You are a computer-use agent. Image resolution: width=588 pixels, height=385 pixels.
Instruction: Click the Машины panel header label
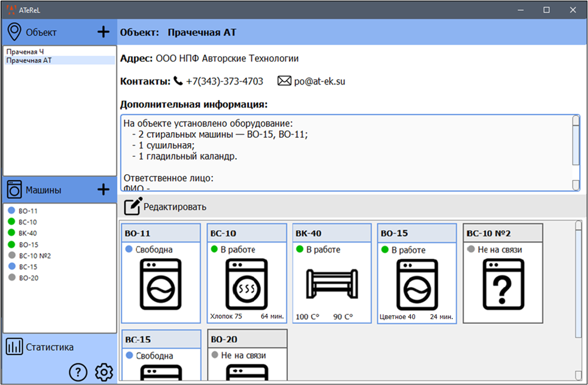[44, 190]
